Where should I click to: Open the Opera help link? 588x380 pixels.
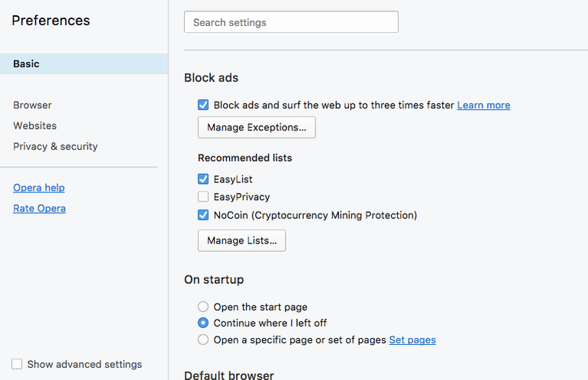[39, 188]
